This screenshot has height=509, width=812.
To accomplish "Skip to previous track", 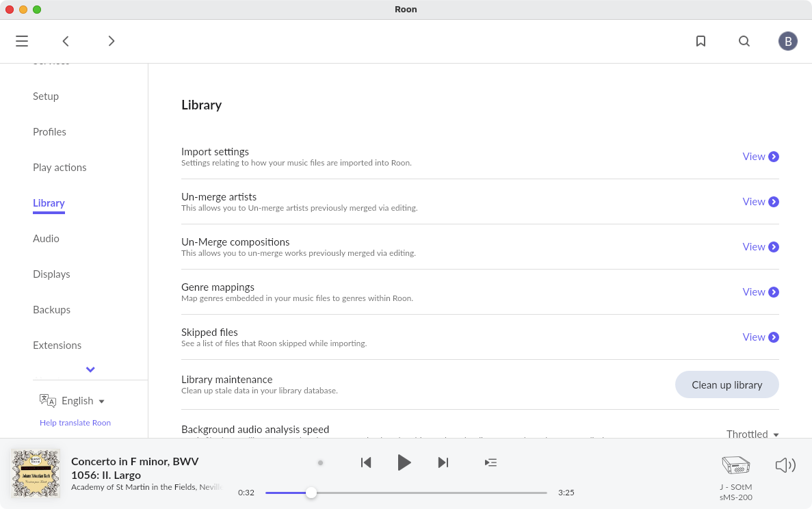I will tap(366, 462).
